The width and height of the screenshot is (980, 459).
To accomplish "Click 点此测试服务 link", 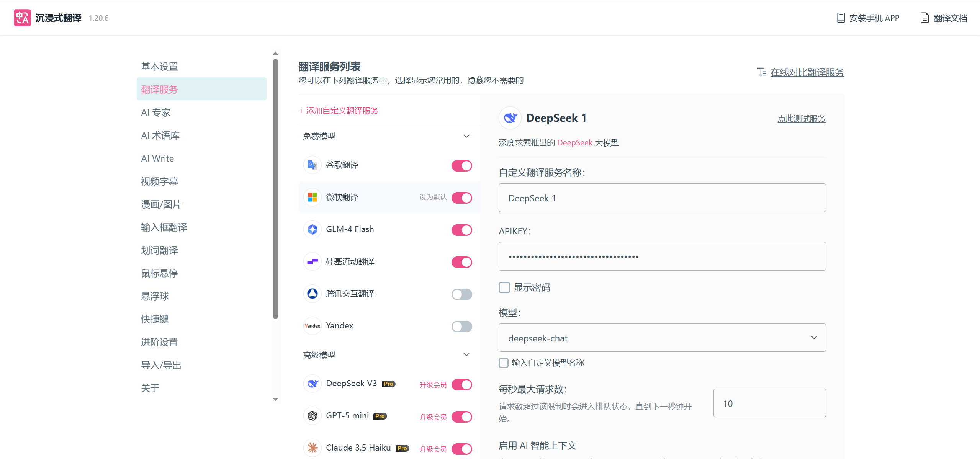I will pos(801,119).
